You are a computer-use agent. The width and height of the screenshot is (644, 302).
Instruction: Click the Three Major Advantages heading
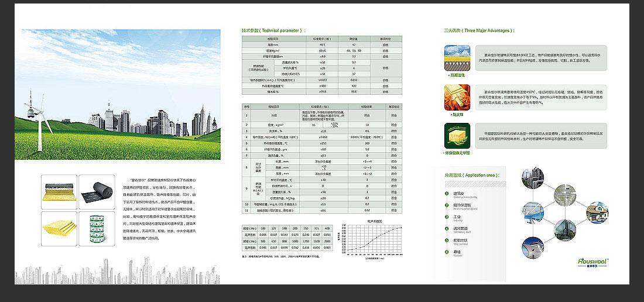[x=479, y=30]
